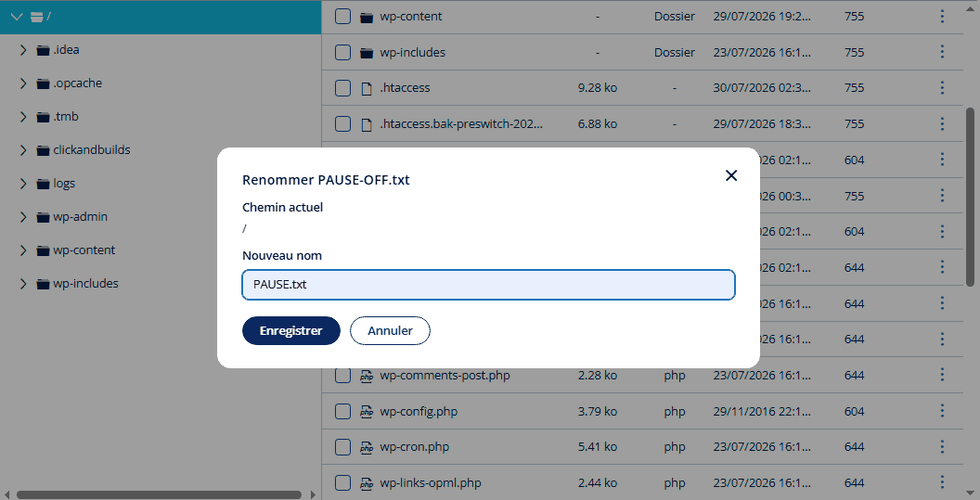Expand the wp-admin tree folder

click(x=23, y=217)
